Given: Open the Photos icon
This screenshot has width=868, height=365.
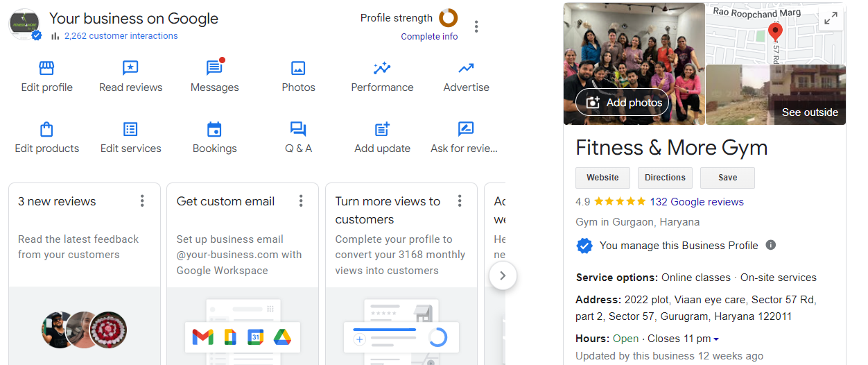Looking at the screenshot, I should click(298, 68).
